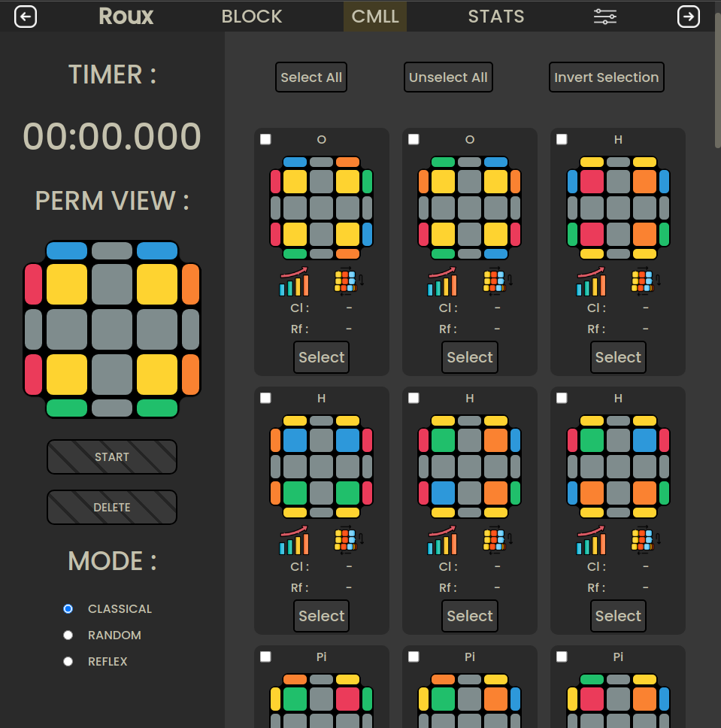Click cube algorithm icon on second O case
The height and width of the screenshot is (728, 721).
495,281
